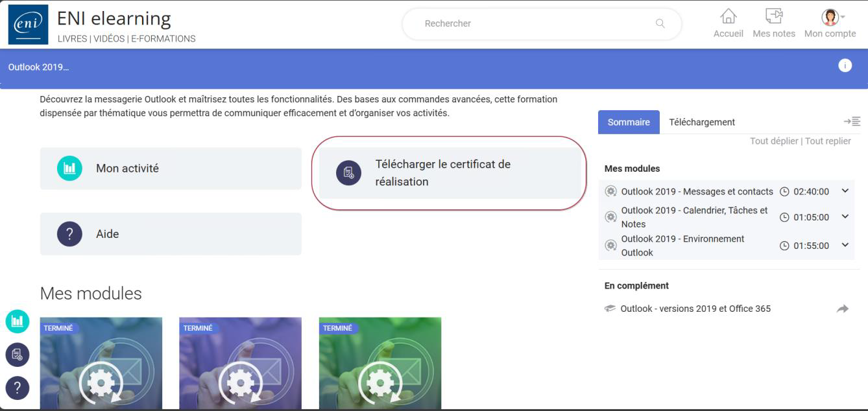Open Outlook 2019 - Calendrier, Tâches et Notes
This screenshot has width=868, height=411.
(x=694, y=217)
